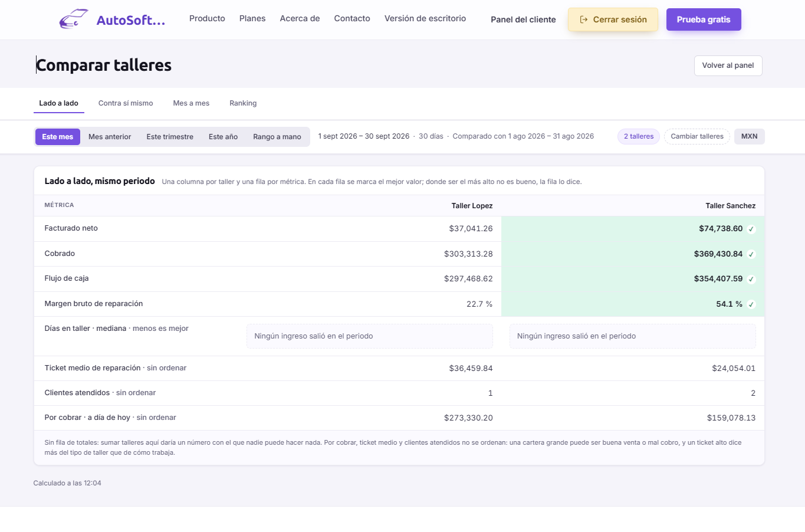
Task: Select the Este mes period
Action: (58, 137)
